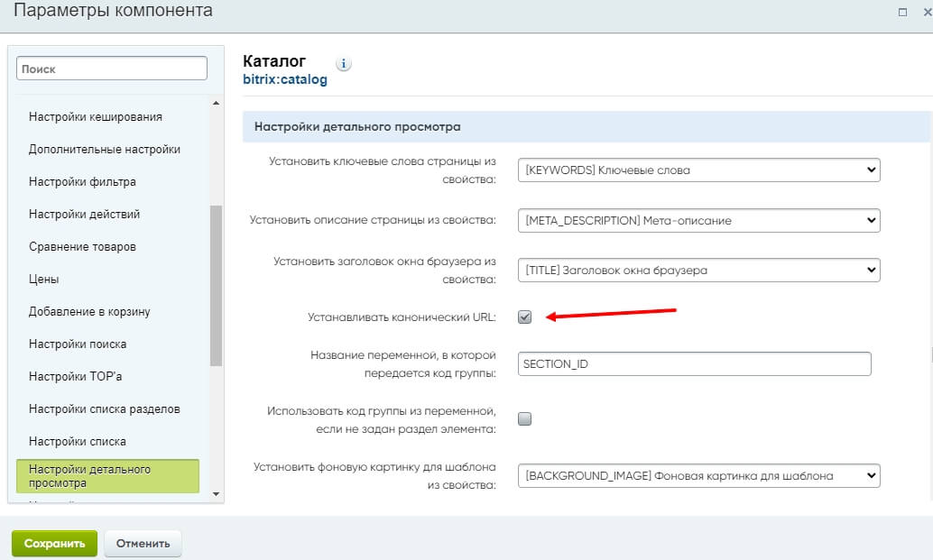The height and width of the screenshot is (560, 933).
Task: Enable Использовать код группы из переменной checkbox
Action: click(524, 419)
